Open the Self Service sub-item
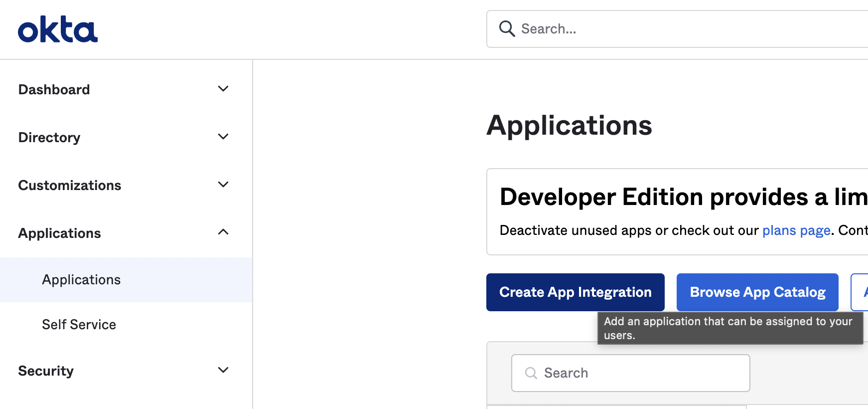The width and height of the screenshot is (868, 409). coord(126,325)
